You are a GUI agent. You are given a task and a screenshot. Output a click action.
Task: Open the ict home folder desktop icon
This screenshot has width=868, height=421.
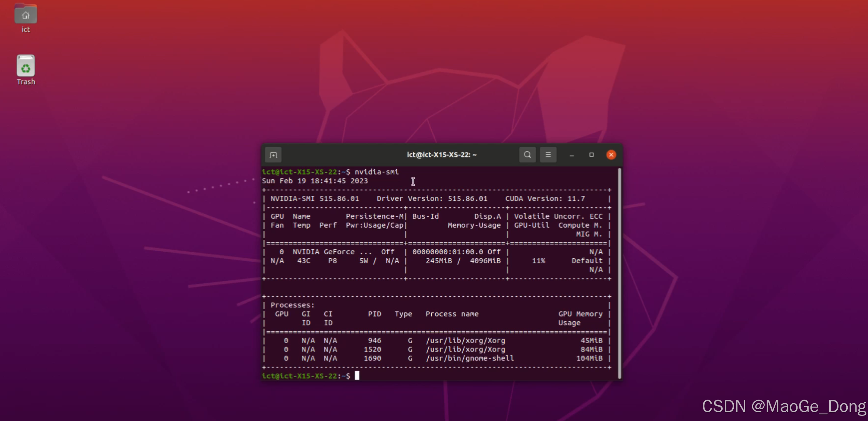tap(25, 15)
